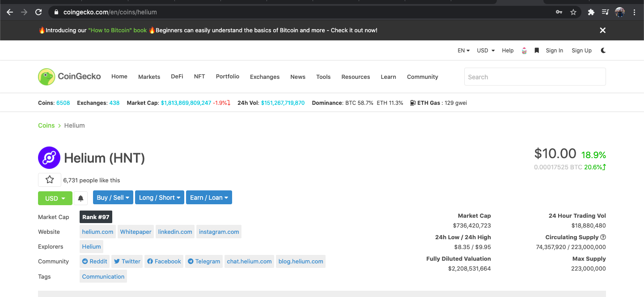
Task: Click the 24h volume $151,267,719,870 value
Action: 283,103
